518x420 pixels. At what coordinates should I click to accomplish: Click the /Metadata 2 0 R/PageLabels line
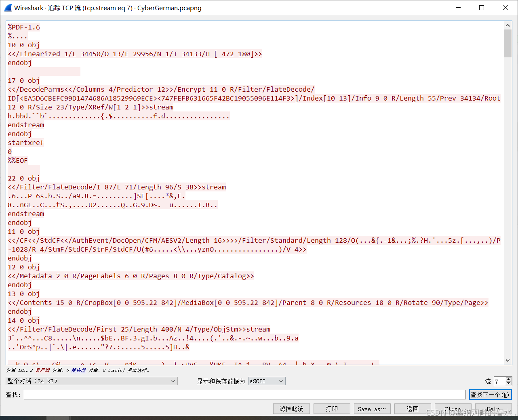(x=131, y=276)
